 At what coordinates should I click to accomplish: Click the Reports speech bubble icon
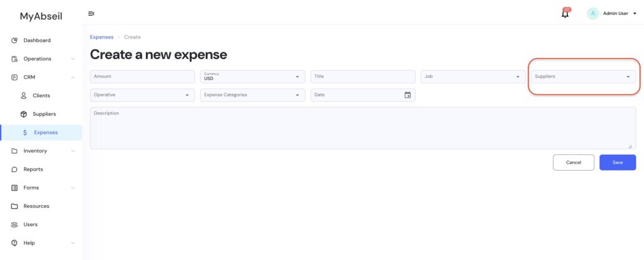14,169
